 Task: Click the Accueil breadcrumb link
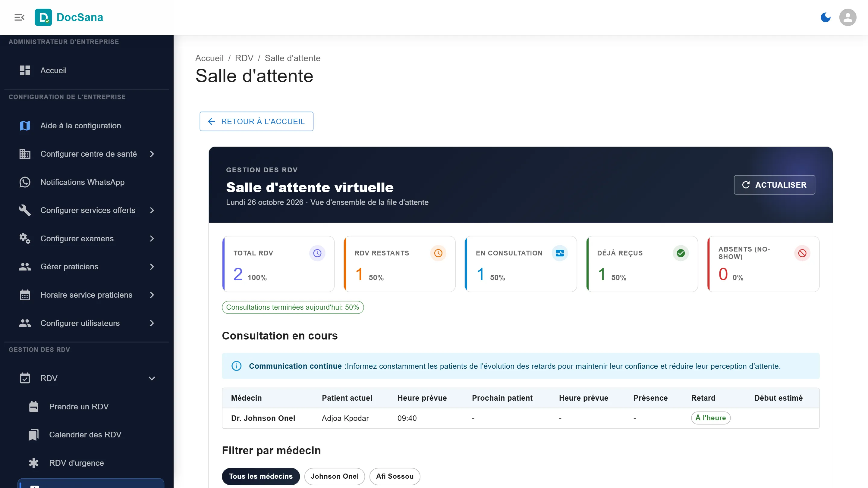[x=209, y=58]
